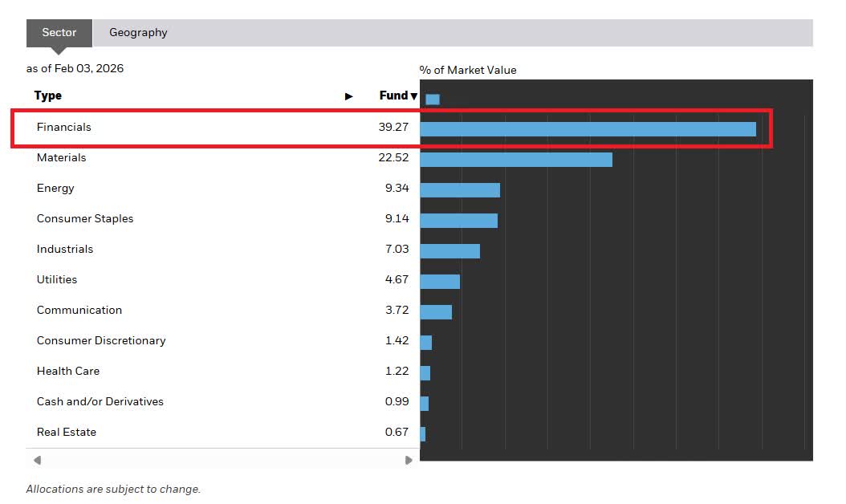This screenshot has width=846, height=504.
Task: Click the Industrials bar in chart
Action: (x=449, y=251)
